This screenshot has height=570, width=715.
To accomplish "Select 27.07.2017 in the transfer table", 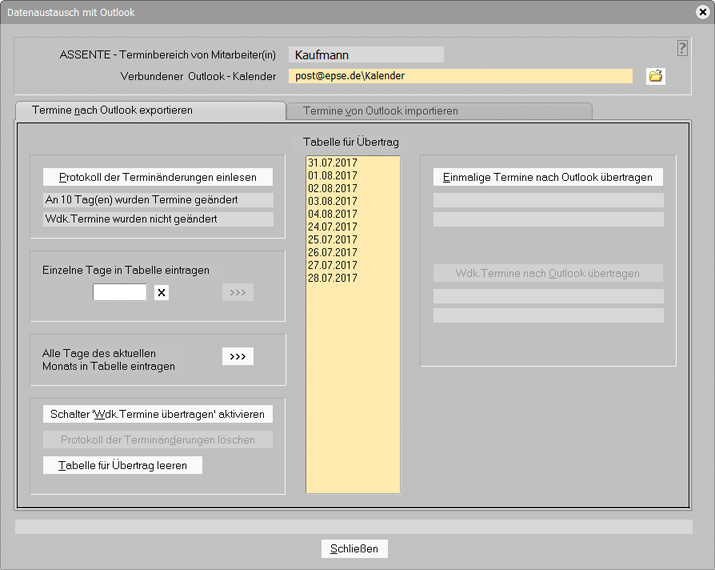I will point(353,265).
